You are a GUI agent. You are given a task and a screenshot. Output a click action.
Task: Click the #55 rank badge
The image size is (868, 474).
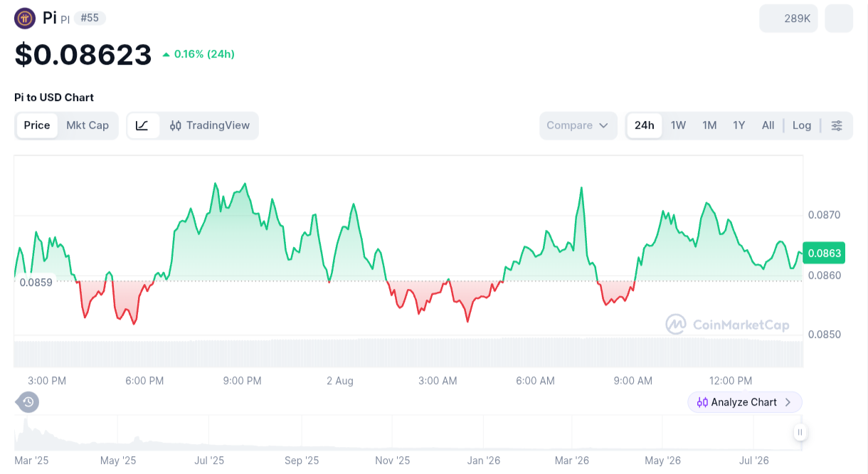pyautogui.click(x=90, y=18)
